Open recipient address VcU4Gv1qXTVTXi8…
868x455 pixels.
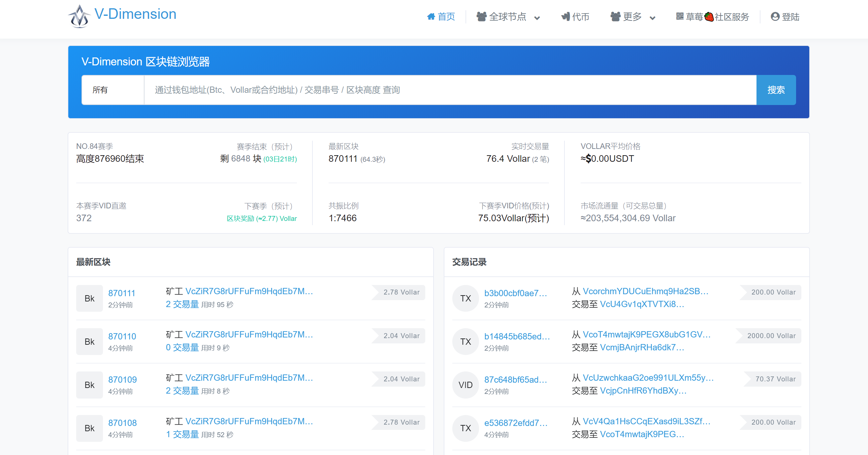(x=642, y=304)
